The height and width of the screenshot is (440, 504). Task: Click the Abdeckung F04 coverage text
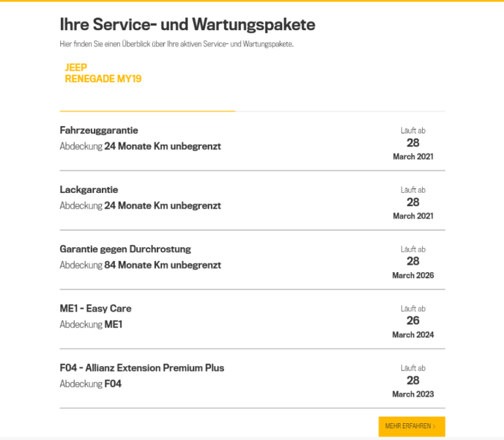[x=91, y=384]
